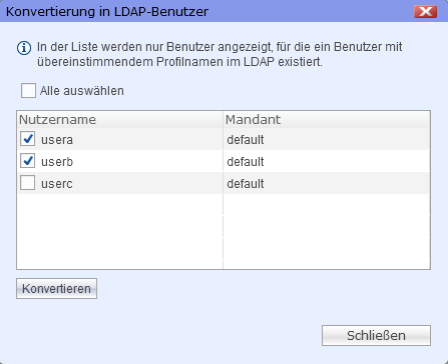This screenshot has height=364, width=448.
Task: Click the empty area below the userc row
Action: click(x=223, y=231)
